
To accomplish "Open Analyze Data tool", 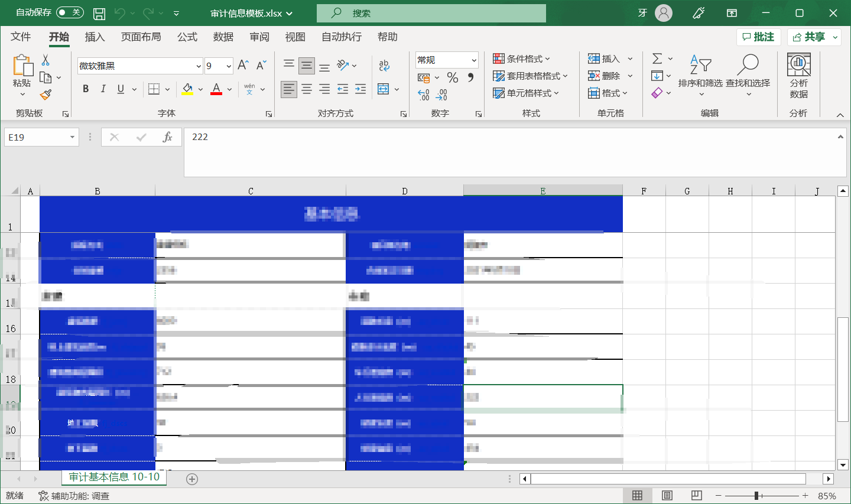I will [x=798, y=76].
